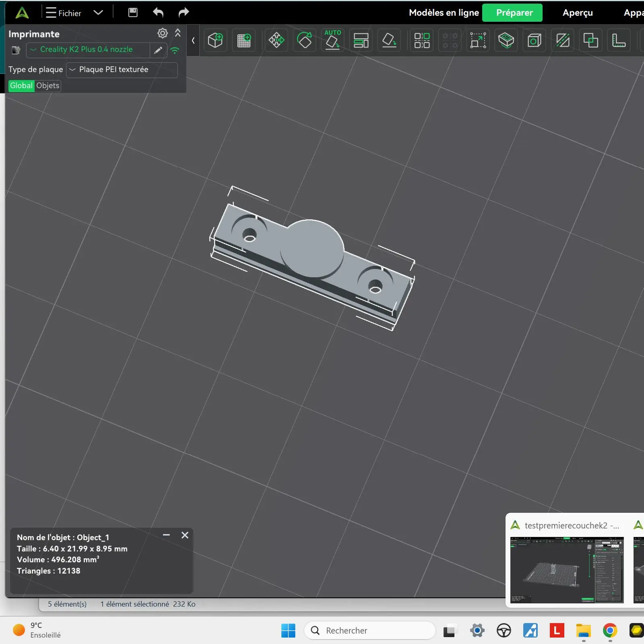Switch to Objets settings mode
Viewport: 644px width, 644px height.
[x=47, y=86]
